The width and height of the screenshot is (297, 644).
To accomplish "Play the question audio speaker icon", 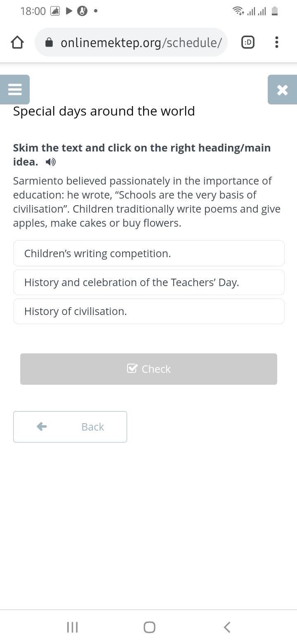I will point(51,162).
